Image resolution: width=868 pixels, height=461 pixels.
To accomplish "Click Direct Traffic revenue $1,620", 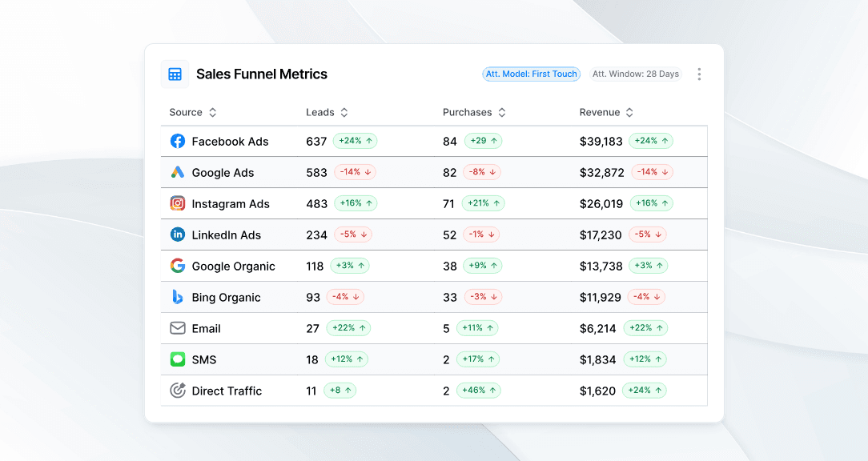I will pos(598,391).
